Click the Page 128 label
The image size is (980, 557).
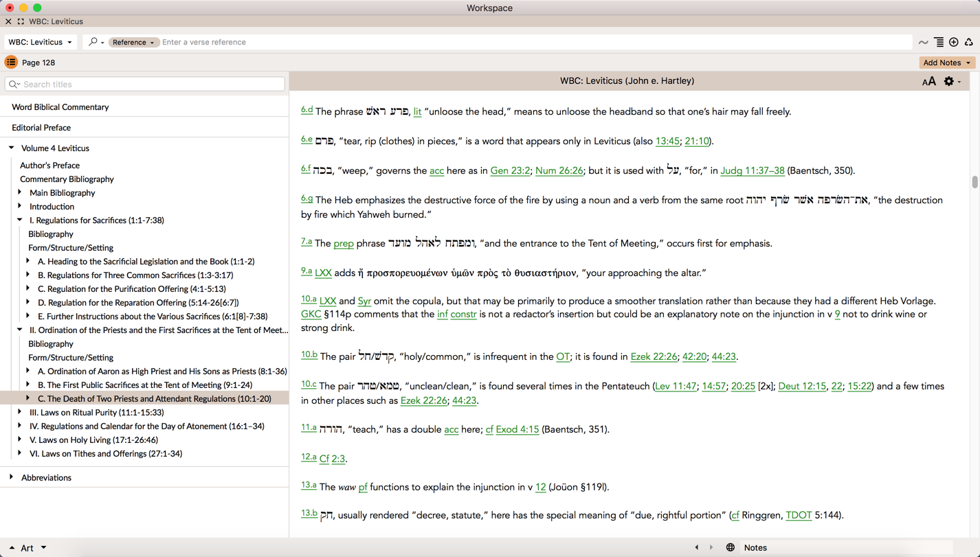tap(38, 62)
